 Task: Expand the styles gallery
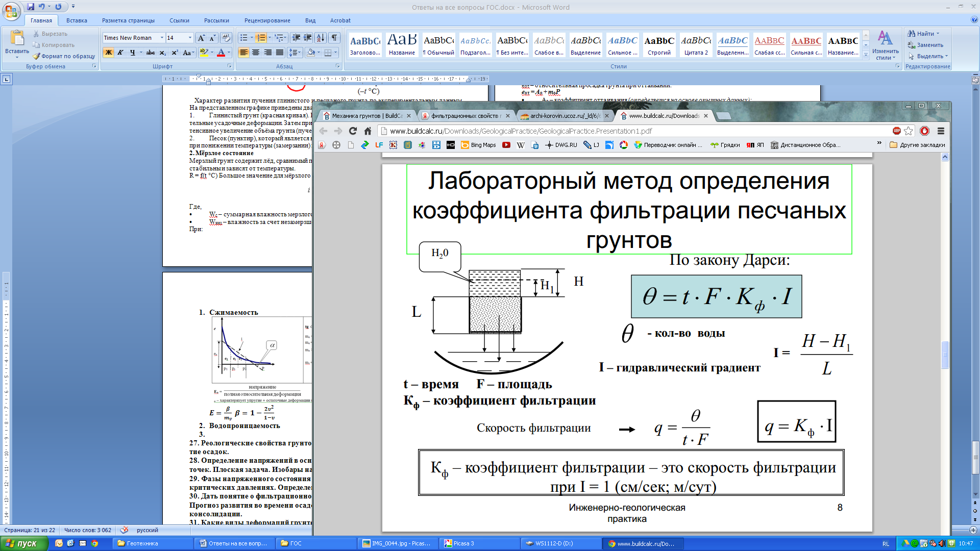point(866,56)
